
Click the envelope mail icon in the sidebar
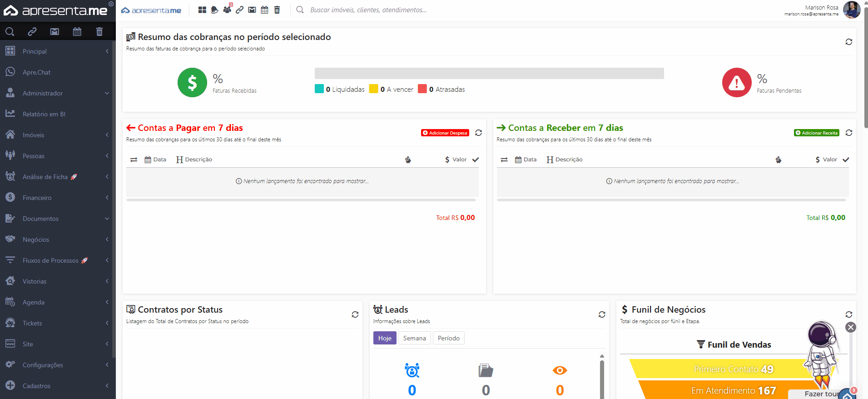point(55,31)
